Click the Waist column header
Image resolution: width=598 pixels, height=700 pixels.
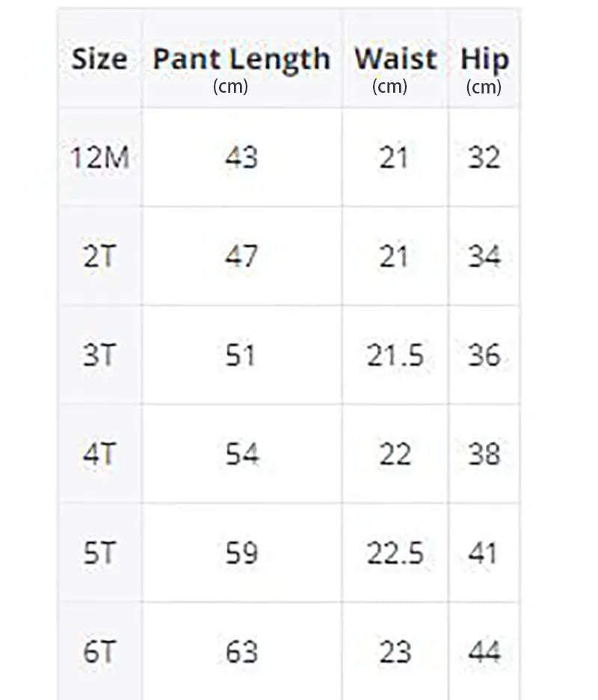click(x=395, y=59)
